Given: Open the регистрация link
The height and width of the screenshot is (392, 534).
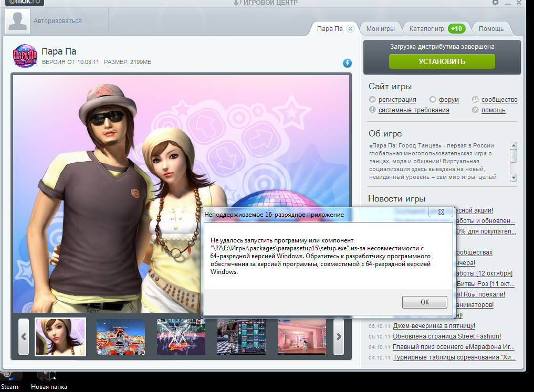Looking at the screenshot, I should pos(397,100).
